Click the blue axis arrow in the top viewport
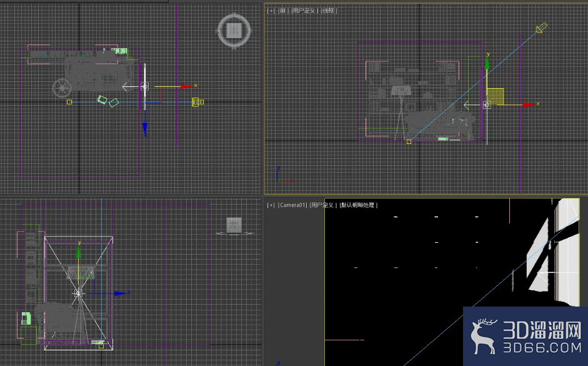The width and height of the screenshot is (588, 366). click(x=145, y=129)
